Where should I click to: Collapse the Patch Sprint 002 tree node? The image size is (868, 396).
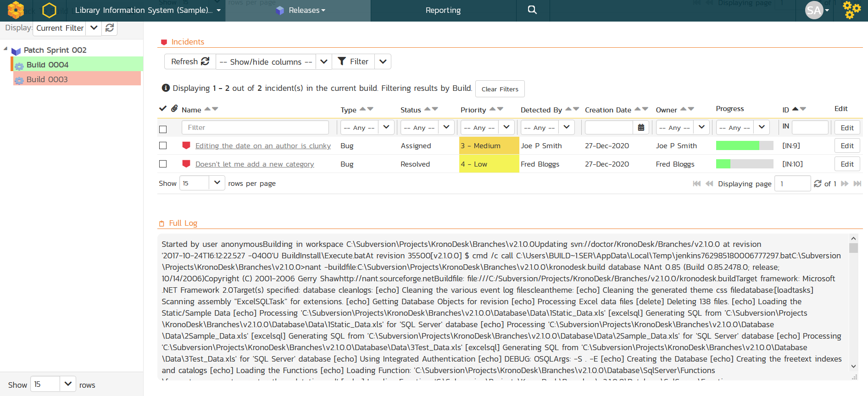click(6, 49)
